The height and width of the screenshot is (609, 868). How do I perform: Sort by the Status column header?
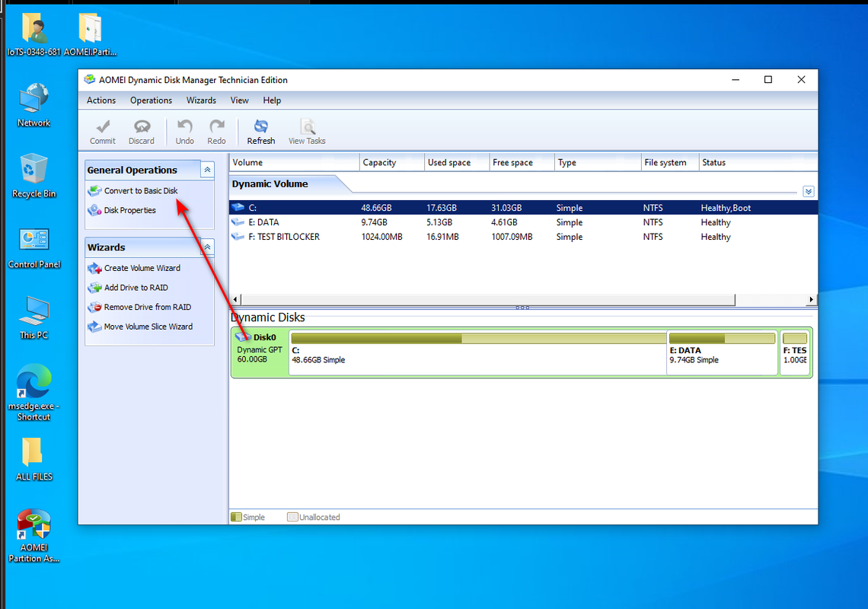(758, 162)
